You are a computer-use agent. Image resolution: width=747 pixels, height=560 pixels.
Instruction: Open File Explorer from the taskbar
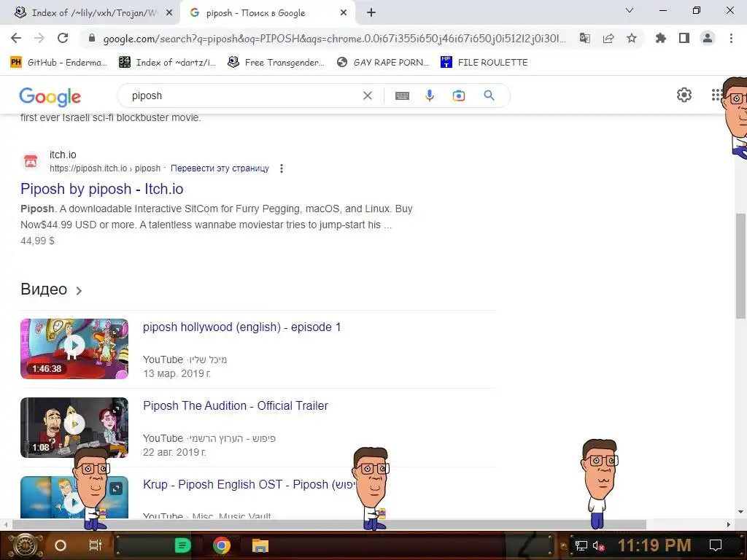[x=260, y=545]
